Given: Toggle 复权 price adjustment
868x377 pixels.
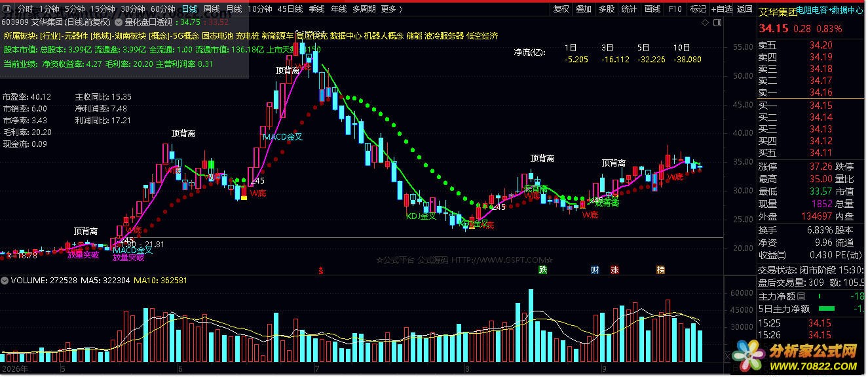Looking at the screenshot, I should point(561,9).
